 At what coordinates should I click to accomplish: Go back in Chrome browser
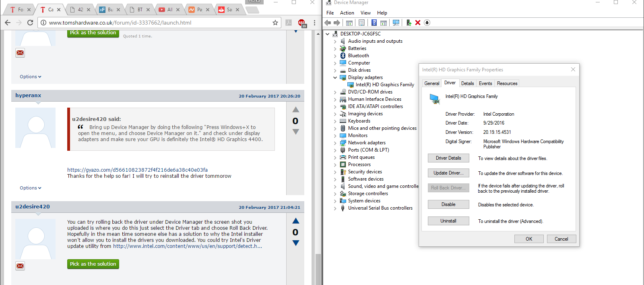click(x=8, y=23)
